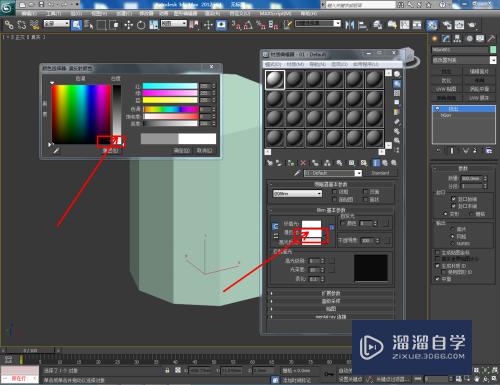Open the reference coordinate system dropdown
Viewport: 500px width, 385px height.
click(x=174, y=24)
